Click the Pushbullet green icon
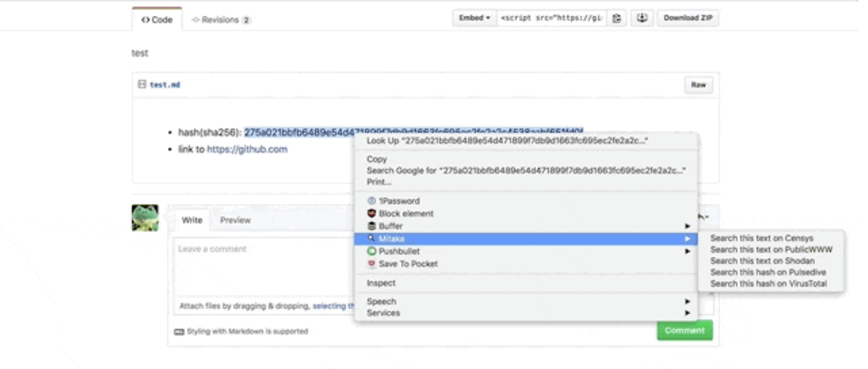868x369 pixels. pos(371,251)
